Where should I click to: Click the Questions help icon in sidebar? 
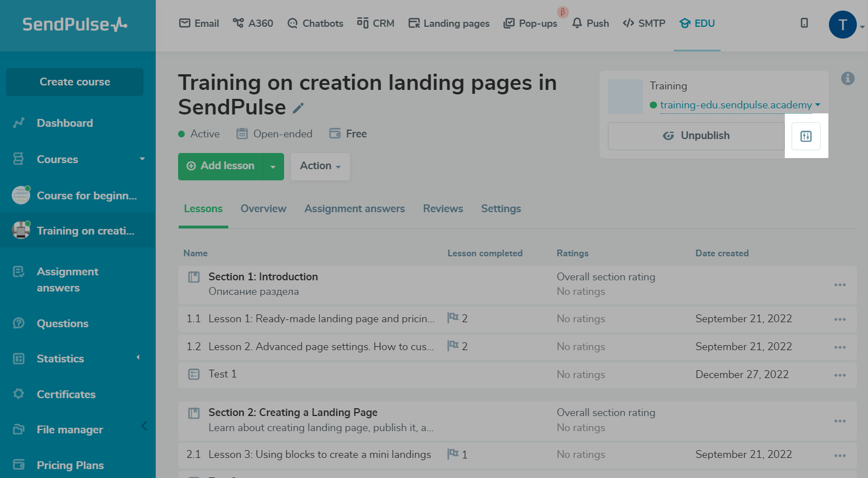(19, 323)
